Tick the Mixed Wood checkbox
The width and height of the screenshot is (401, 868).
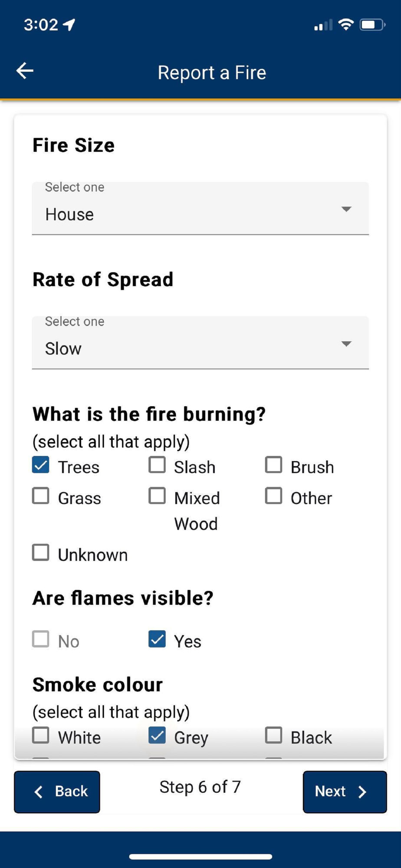tap(157, 496)
